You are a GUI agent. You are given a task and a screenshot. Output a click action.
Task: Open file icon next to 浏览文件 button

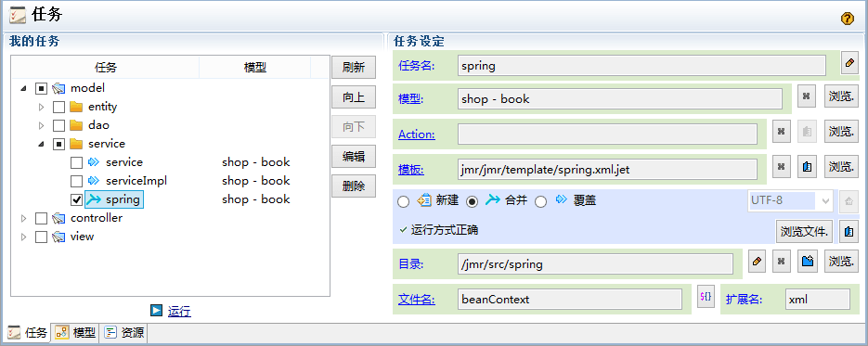(848, 232)
